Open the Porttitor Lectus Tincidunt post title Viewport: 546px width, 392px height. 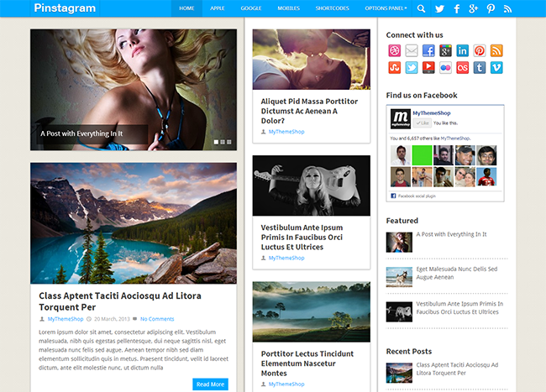[x=307, y=363]
